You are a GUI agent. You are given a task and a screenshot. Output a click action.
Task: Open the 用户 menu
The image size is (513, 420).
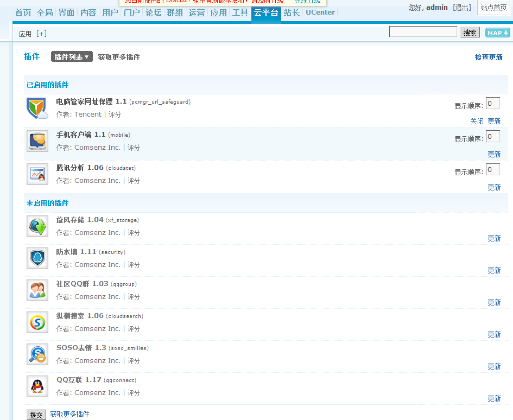tap(110, 12)
